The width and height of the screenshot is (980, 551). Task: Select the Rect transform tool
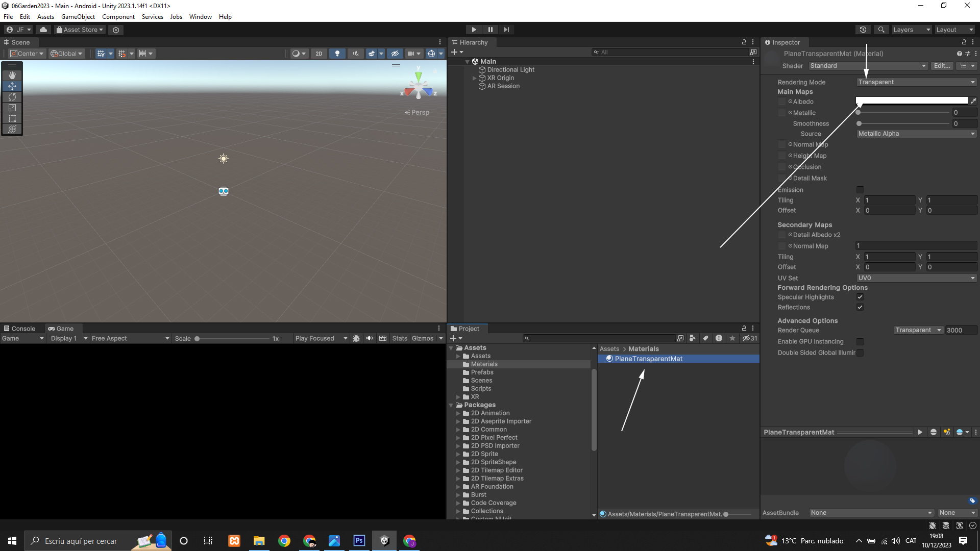point(12,118)
